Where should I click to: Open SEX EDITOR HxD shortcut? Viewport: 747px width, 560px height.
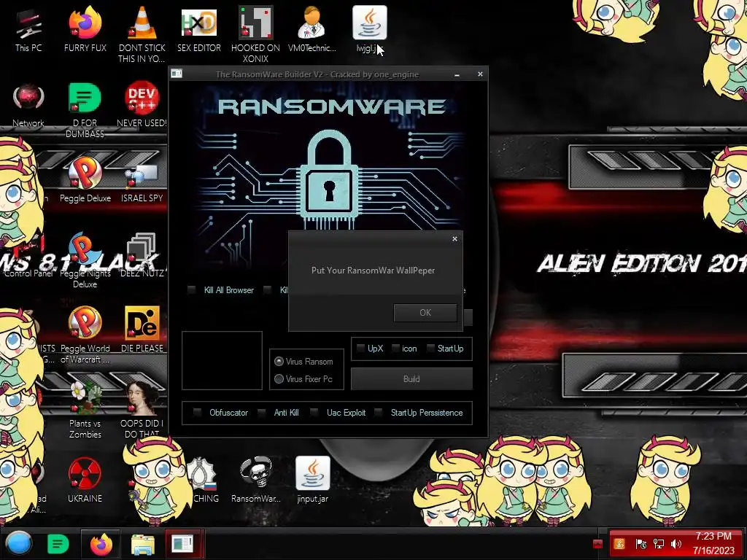coord(198,29)
